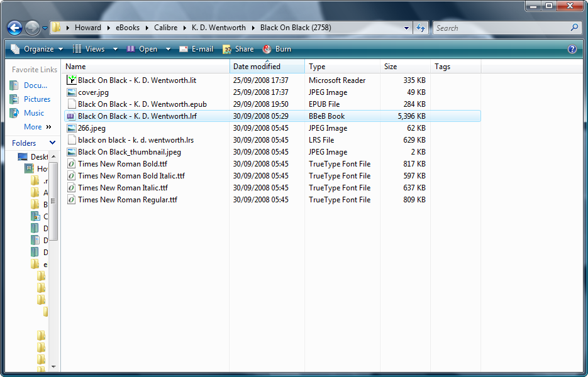Open Help with the question mark icon

click(572, 49)
